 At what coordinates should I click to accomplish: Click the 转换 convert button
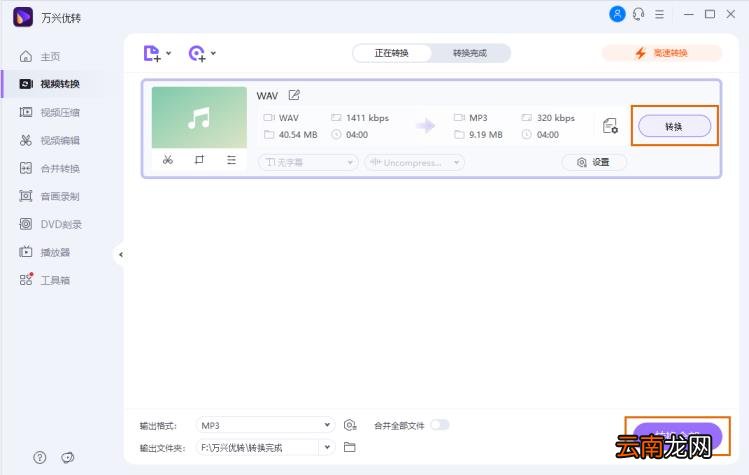point(674,126)
